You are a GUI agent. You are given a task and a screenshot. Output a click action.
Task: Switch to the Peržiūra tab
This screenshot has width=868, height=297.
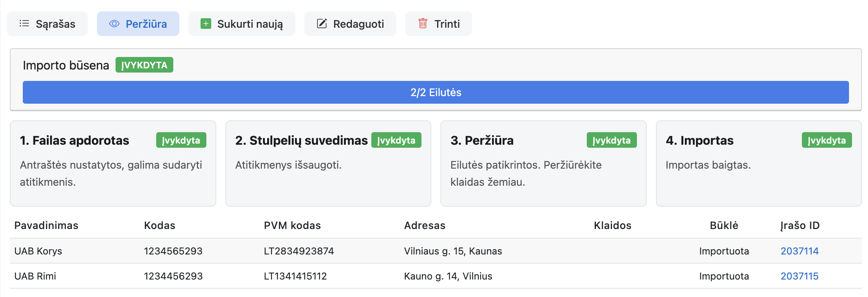coord(138,24)
